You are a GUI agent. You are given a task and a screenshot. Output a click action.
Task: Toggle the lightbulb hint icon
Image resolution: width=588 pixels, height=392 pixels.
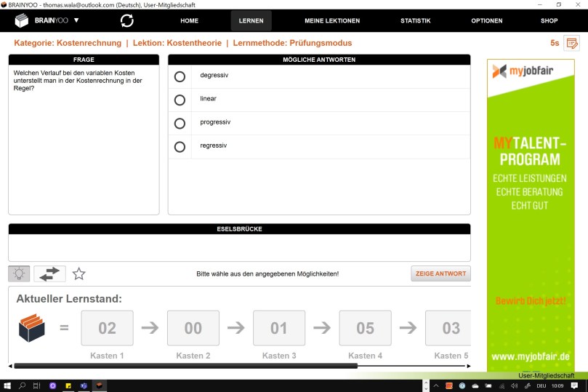[x=19, y=273]
